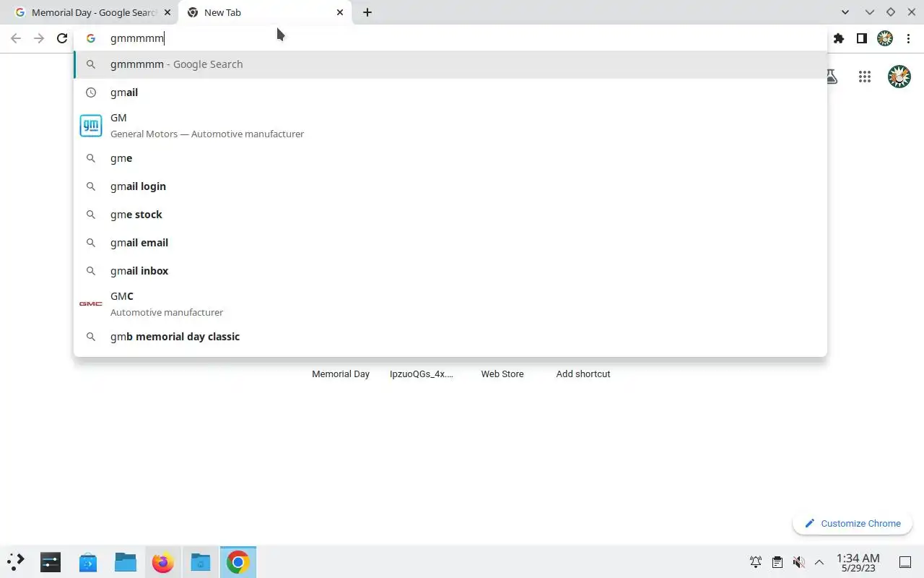Viewport: 924px width, 578px height.
Task: Click the Customize Chrome button
Action: pos(853,524)
